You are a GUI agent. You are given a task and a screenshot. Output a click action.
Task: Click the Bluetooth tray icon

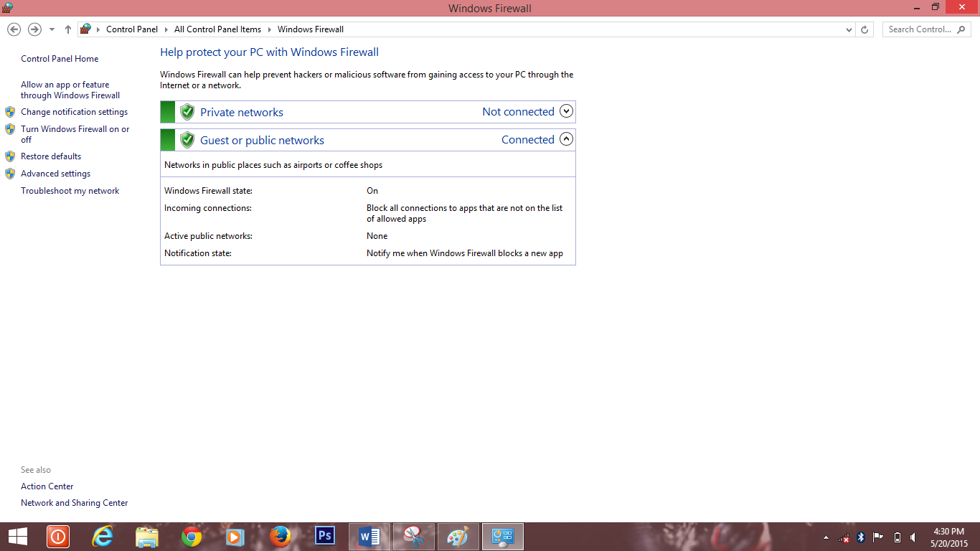861,537
